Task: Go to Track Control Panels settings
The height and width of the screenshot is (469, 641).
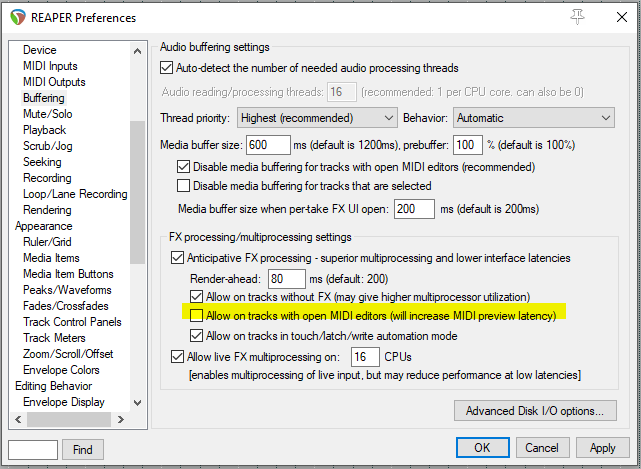Action: pyautogui.click(x=72, y=322)
